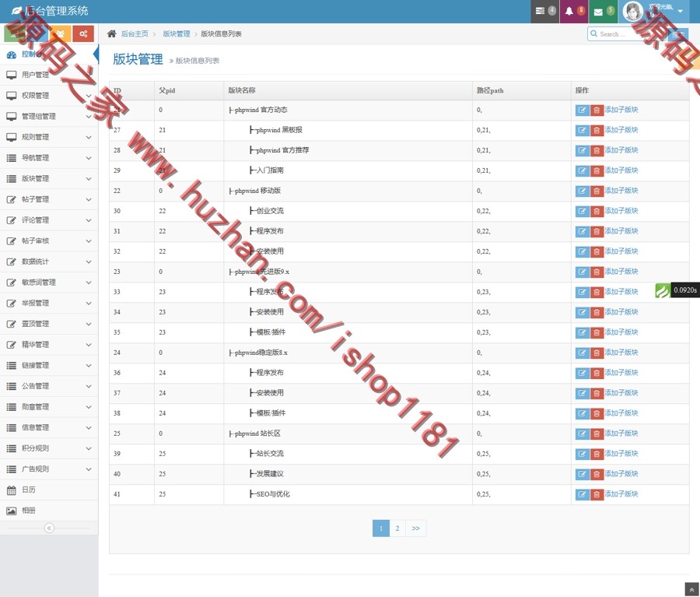Collapse the sidebar with the round arrow toggle
Screen dimensions: 700x597
49,528
